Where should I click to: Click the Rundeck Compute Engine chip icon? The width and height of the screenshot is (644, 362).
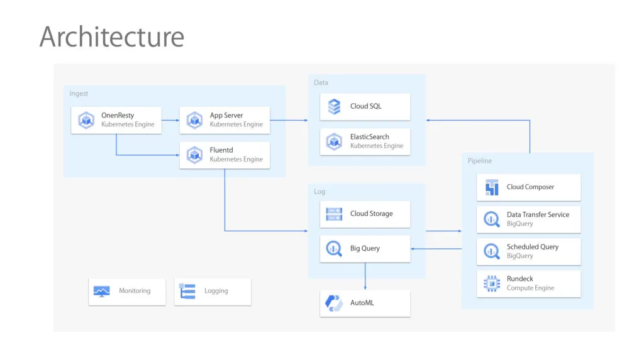(492, 283)
